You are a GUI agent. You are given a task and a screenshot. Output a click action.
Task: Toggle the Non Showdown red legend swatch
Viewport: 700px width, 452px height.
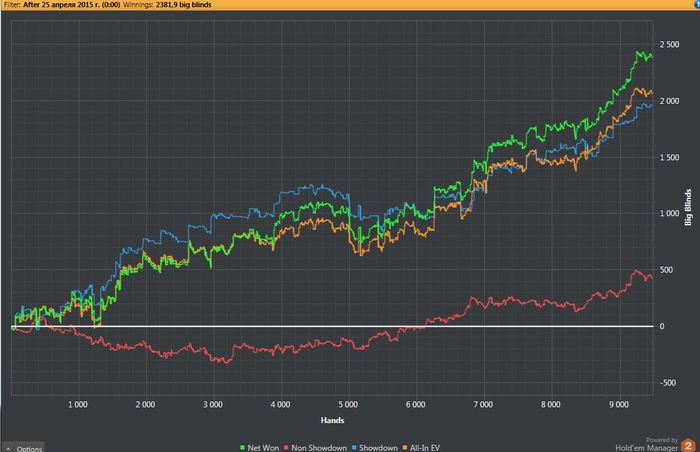tap(286, 448)
